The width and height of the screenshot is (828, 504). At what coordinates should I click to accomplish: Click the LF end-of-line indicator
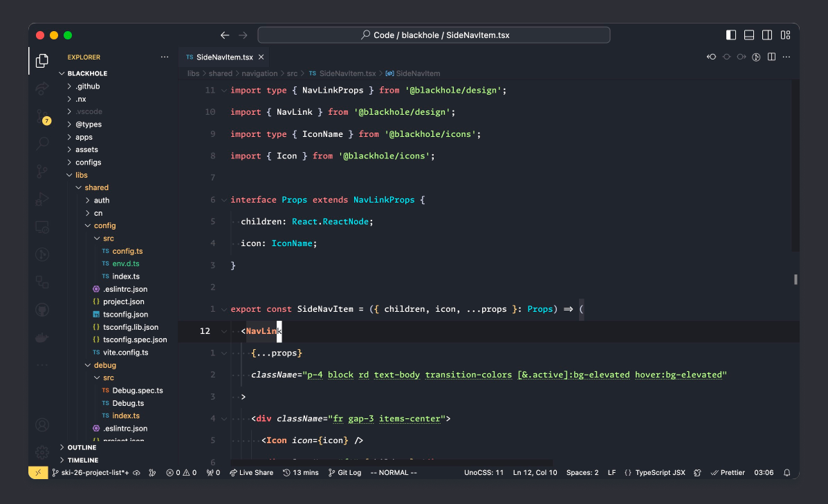tap(611, 473)
